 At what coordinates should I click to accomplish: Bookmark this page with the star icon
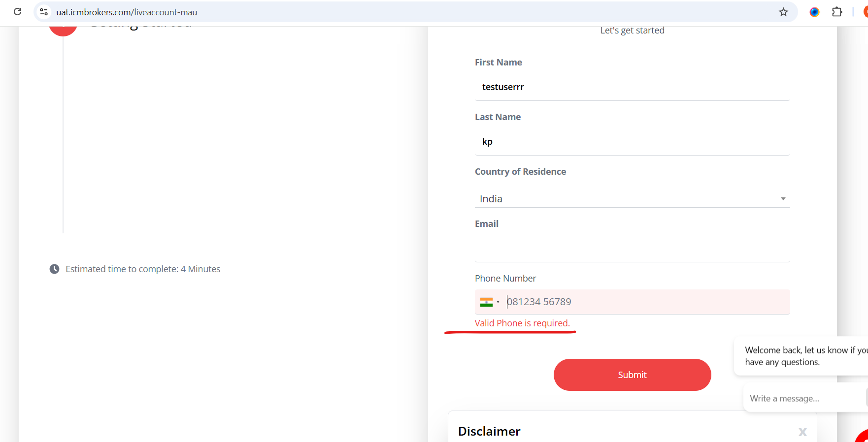point(783,12)
